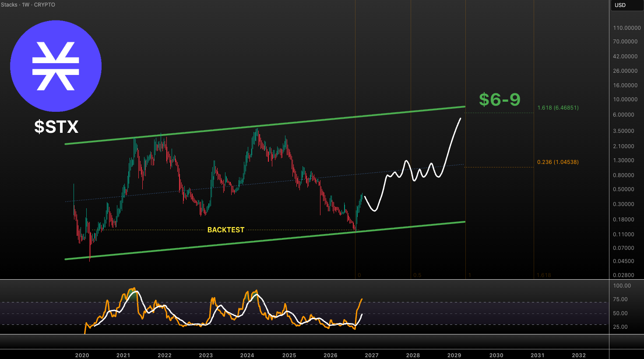644x359 pixels.
Task: Click the lower green channel trendline
Action: pyautogui.click(x=265, y=240)
